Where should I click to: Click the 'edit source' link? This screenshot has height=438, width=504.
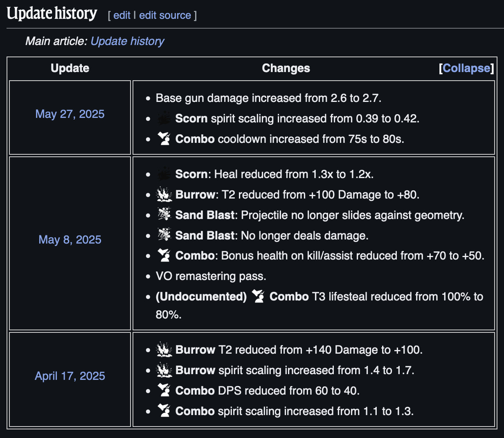point(165,15)
